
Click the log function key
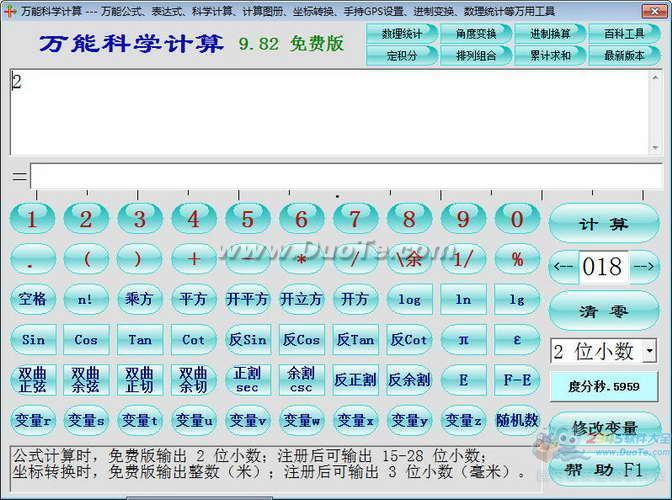pos(409,299)
